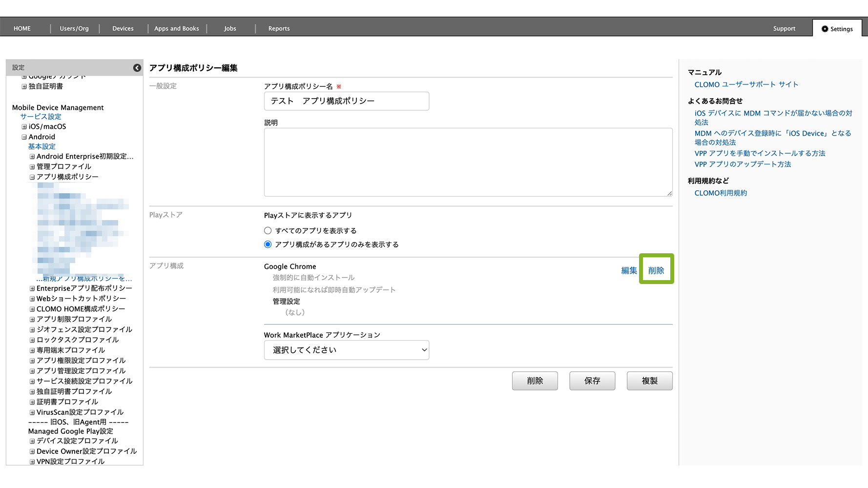Expand the iOS/macOS tree node
The height and width of the screenshot is (488, 868).
(24, 127)
